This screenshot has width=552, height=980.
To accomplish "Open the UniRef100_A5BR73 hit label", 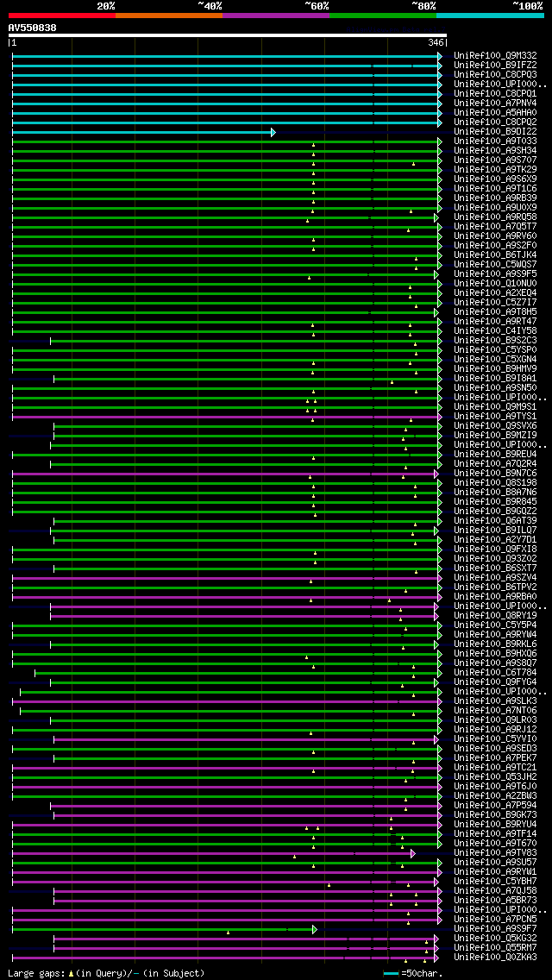I will (496, 901).
